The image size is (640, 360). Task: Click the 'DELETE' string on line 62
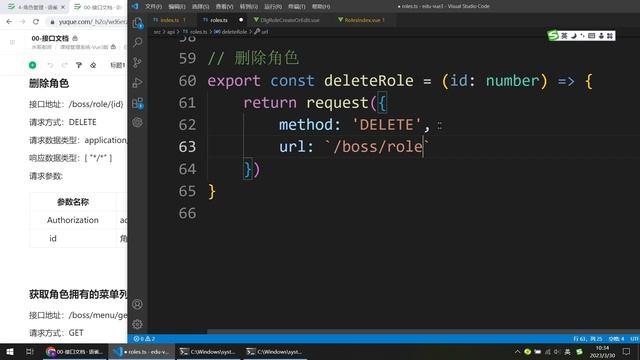click(x=387, y=124)
